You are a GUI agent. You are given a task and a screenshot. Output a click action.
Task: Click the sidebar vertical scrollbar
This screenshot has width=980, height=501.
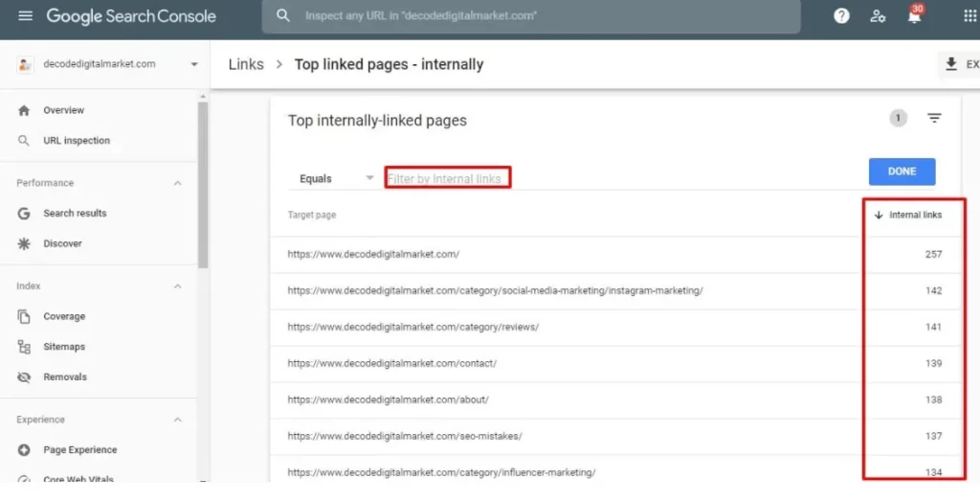[203, 185]
